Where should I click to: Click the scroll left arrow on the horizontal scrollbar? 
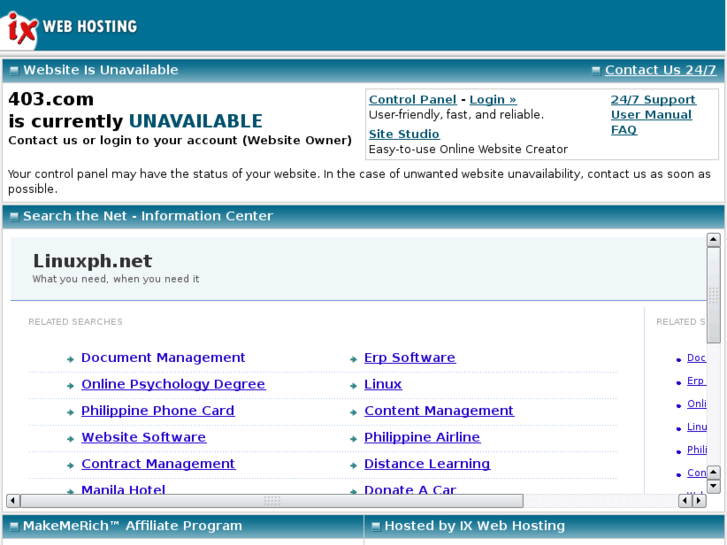point(13,501)
